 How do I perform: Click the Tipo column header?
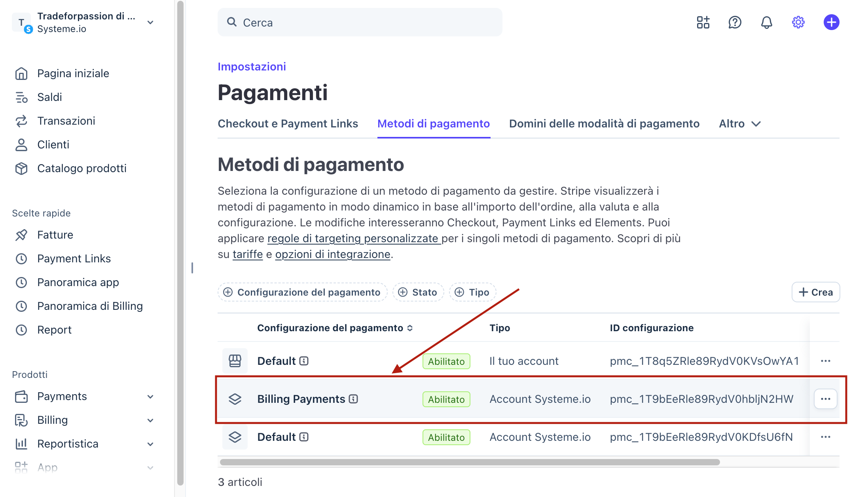[500, 328]
